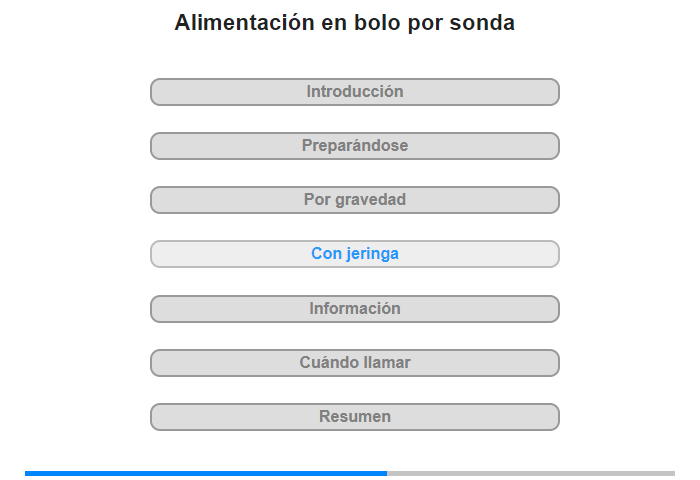Choose the Introducción menu entry
The height and width of the screenshot is (480, 700).
click(x=355, y=92)
